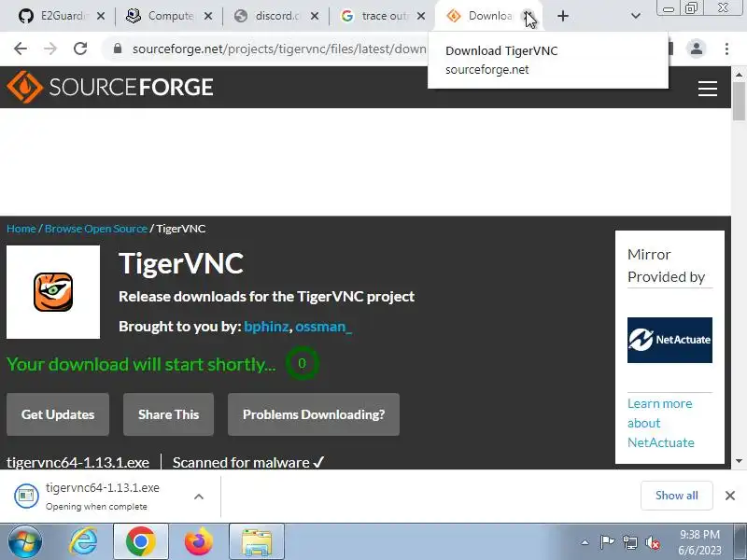Open Learn more about NetActuate link
The image size is (747, 560).
(x=661, y=423)
